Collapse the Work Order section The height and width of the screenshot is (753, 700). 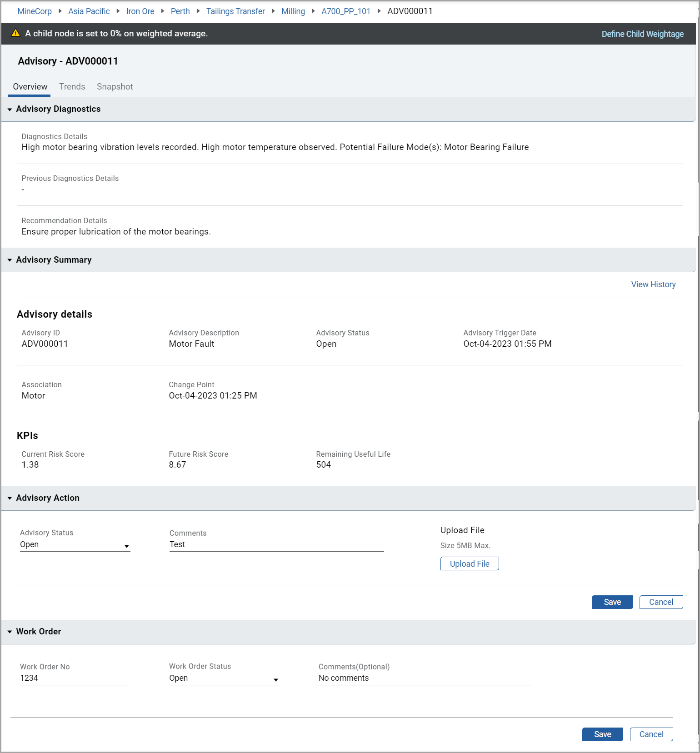(x=10, y=632)
